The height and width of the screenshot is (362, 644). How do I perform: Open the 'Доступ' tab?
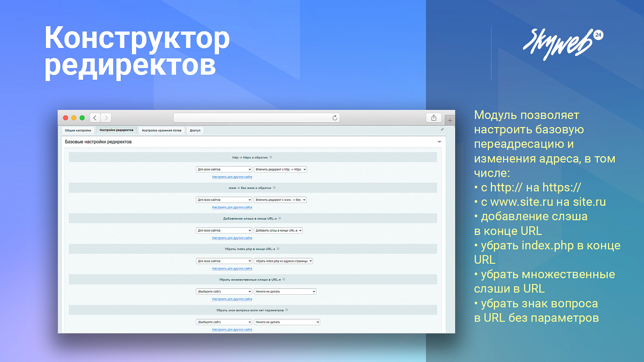(x=195, y=130)
